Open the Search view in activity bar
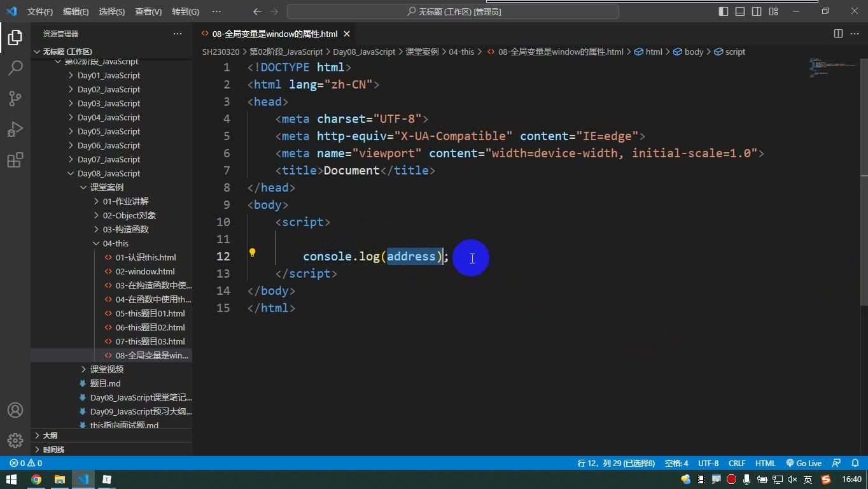 [x=15, y=68]
